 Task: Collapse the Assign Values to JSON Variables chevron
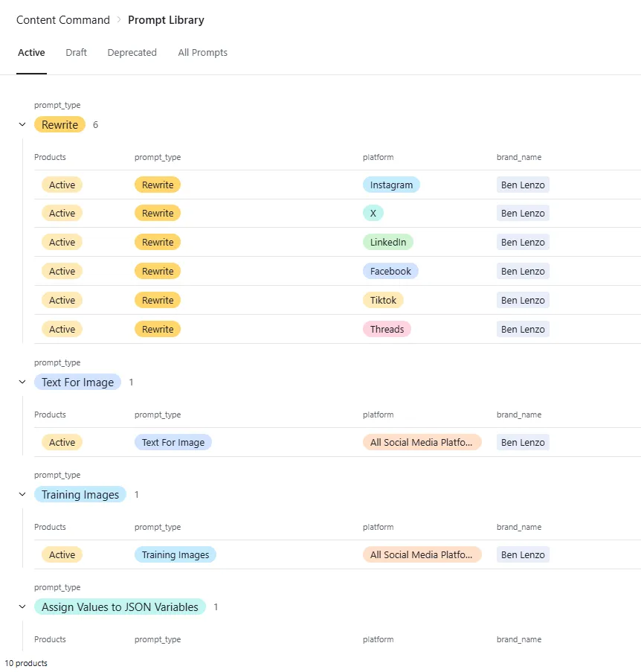(22, 607)
